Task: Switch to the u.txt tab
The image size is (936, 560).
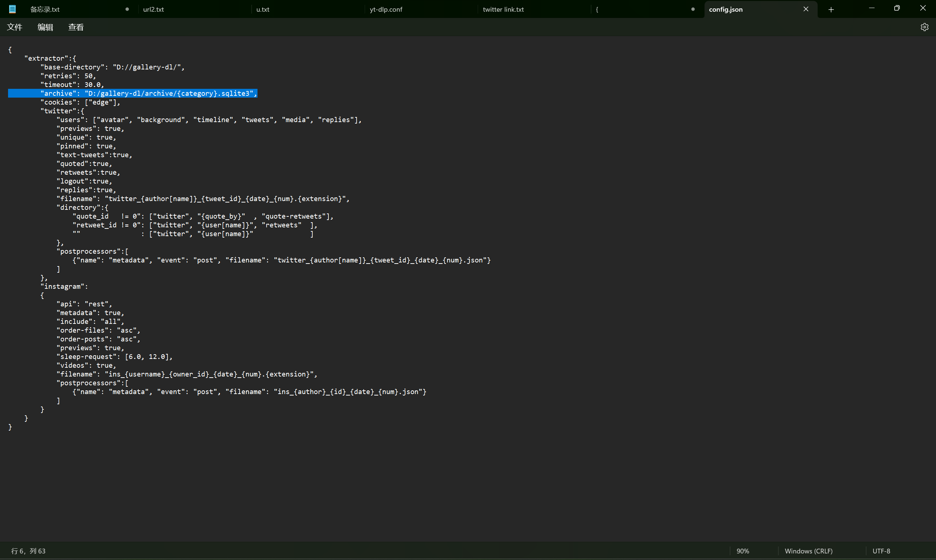Action: [263, 9]
